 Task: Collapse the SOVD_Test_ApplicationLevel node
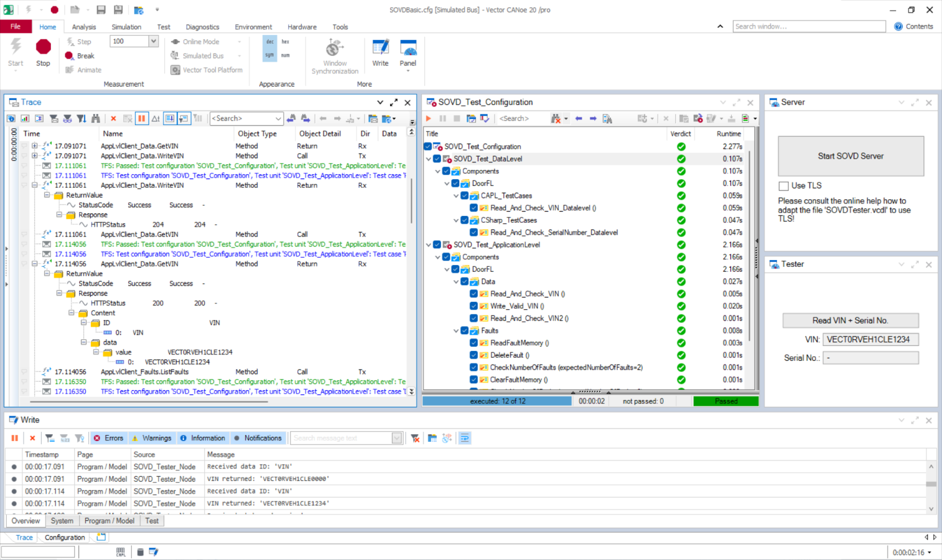click(x=429, y=245)
